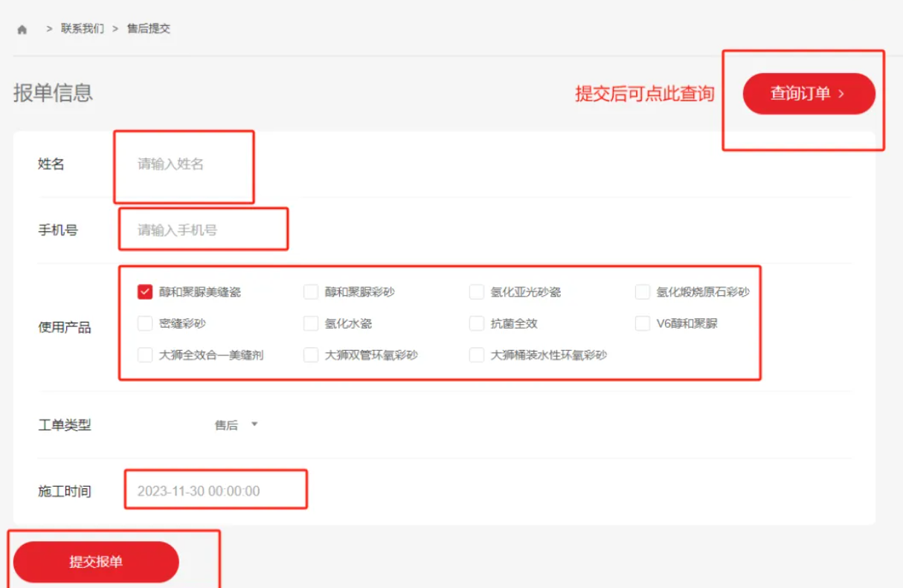Screen dimensions: 903x588
Task: Check the 氢化水瓷 product option
Action: [311, 323]
